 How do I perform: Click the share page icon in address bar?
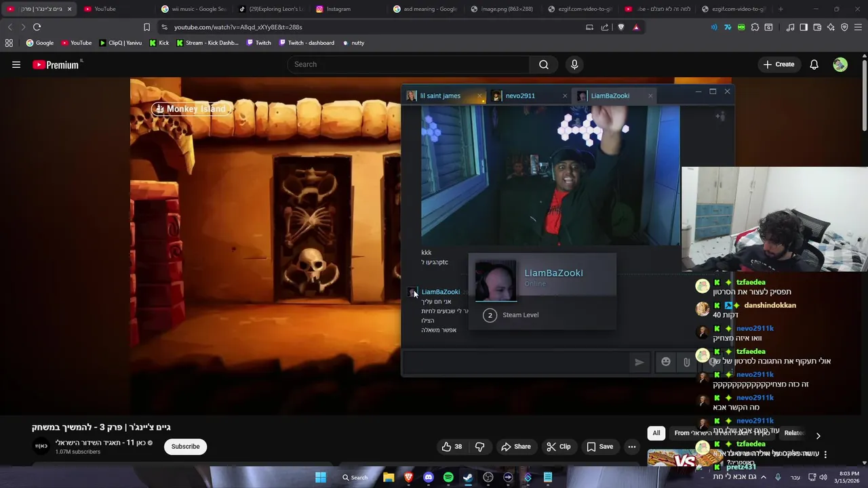[x=605, y=27]
